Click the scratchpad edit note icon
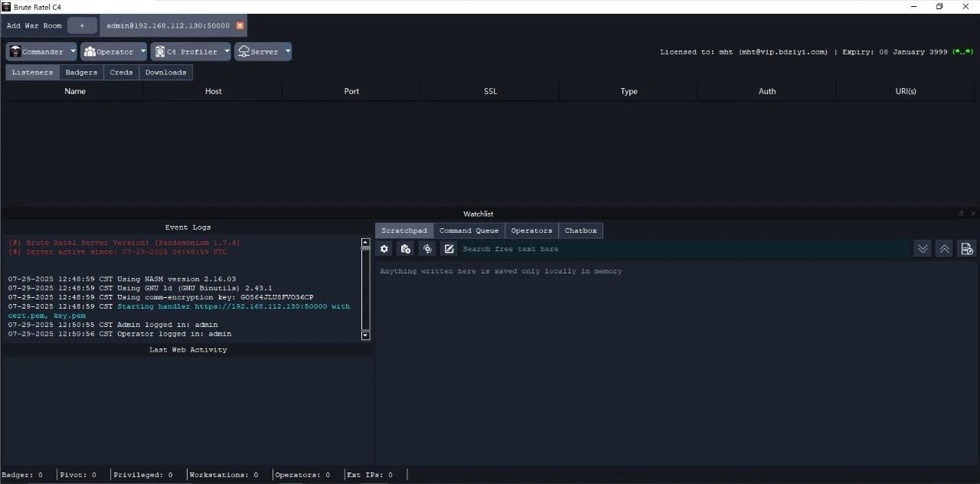 pos(449,249)
